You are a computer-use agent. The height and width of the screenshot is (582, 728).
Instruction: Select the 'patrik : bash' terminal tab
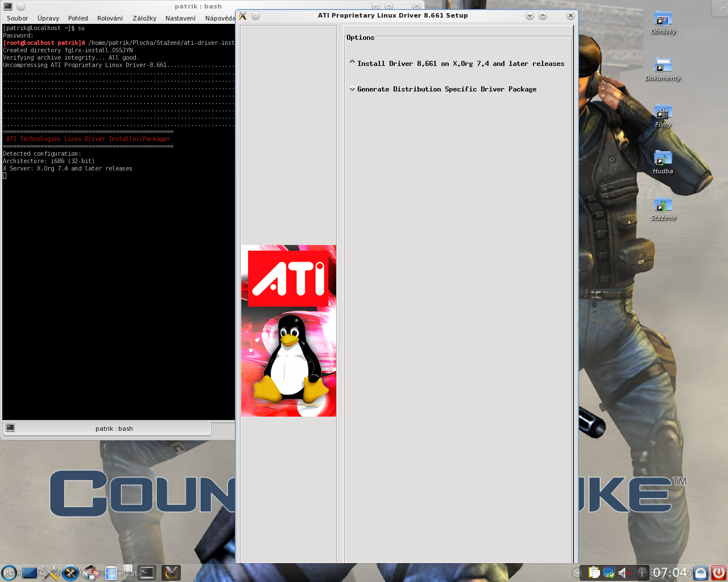click(107, 429)
